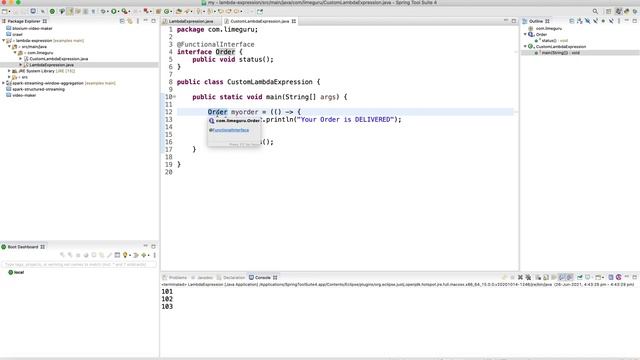Open Java perspective icon top right
This screenshot has height=360, width=640.
619,11
